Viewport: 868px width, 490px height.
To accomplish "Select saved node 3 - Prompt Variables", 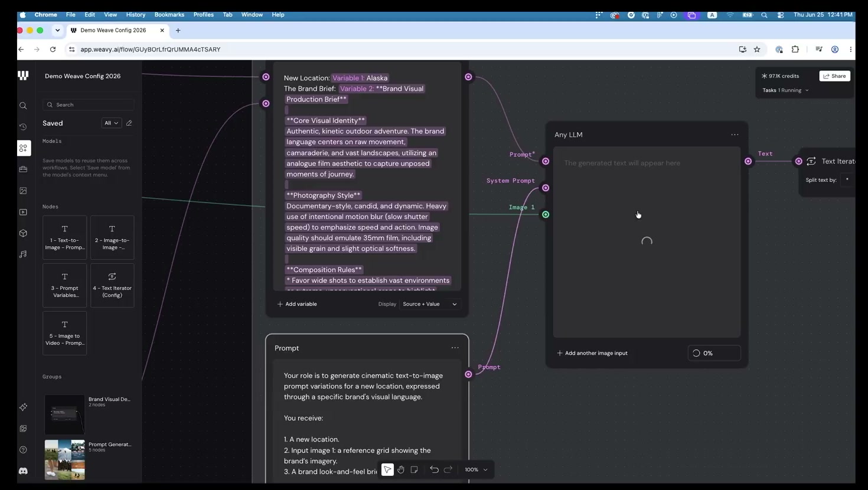I will click(65, 285).
